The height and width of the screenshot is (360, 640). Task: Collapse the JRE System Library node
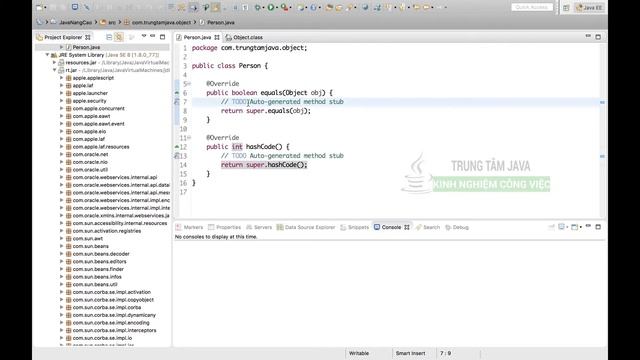(47, 55)
